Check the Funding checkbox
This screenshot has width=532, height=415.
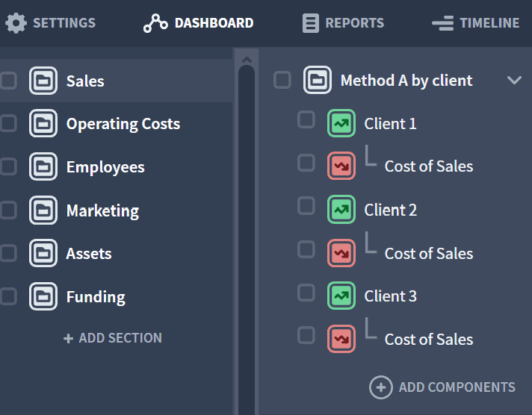coord(8,296)
